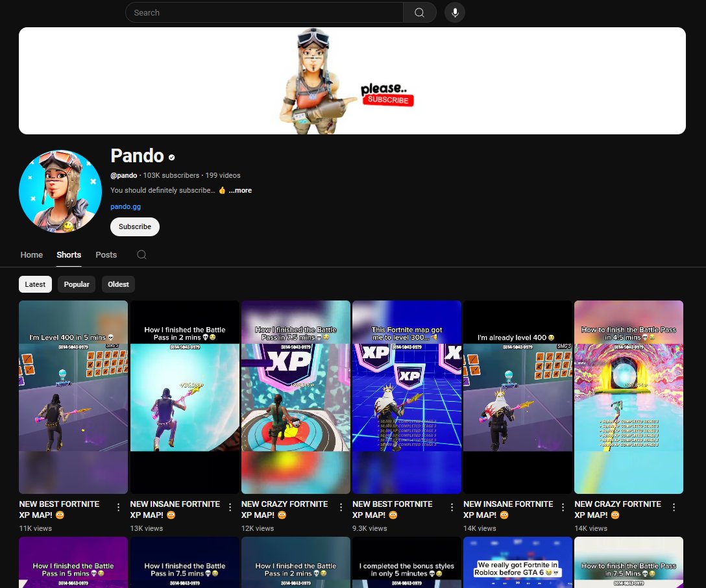Open title of 11K views short
Image resolution: width=706 pixels, height=588 pixels.
click(60, 509)
